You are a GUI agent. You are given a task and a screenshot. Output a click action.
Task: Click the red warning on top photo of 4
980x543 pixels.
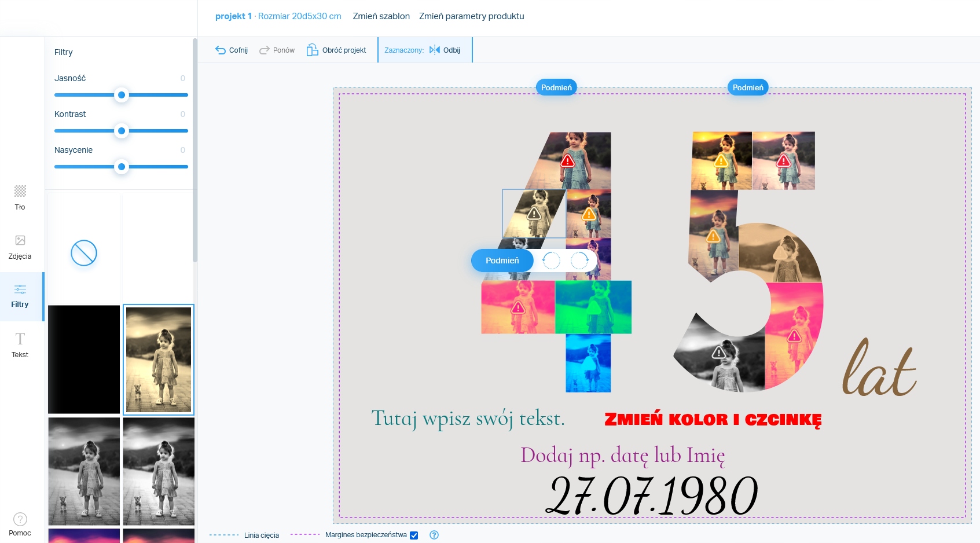(567, 161)
